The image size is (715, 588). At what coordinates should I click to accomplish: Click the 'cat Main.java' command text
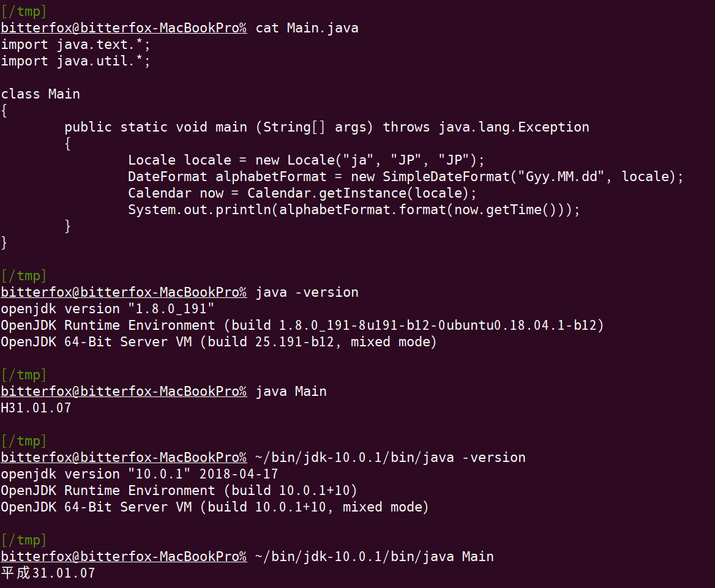tap(307, 28)
